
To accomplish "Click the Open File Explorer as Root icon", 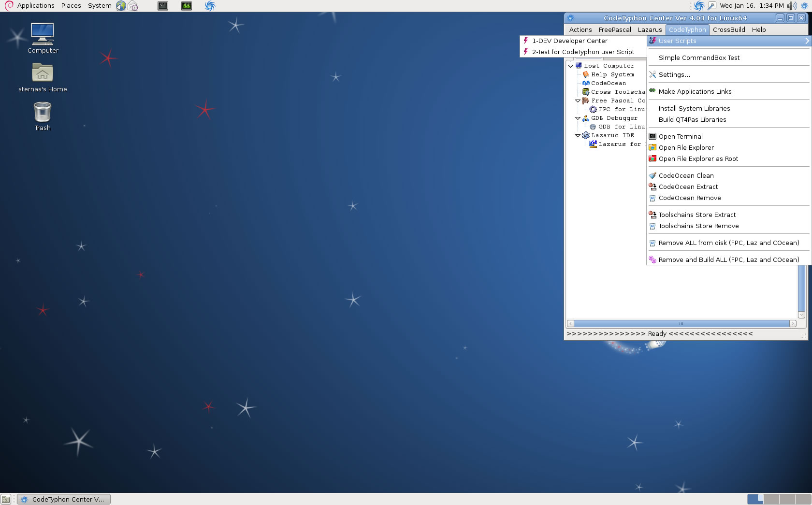I will coord(652,159).
